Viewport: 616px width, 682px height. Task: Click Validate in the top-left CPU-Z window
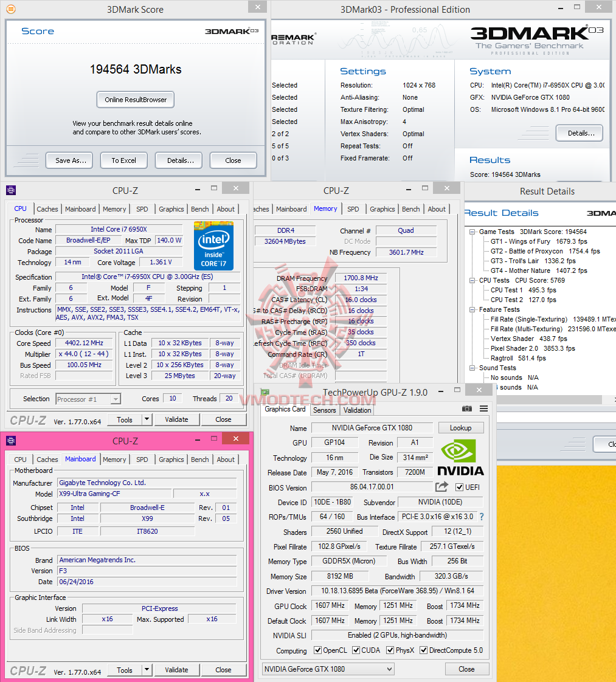click(x=176, y=419)
